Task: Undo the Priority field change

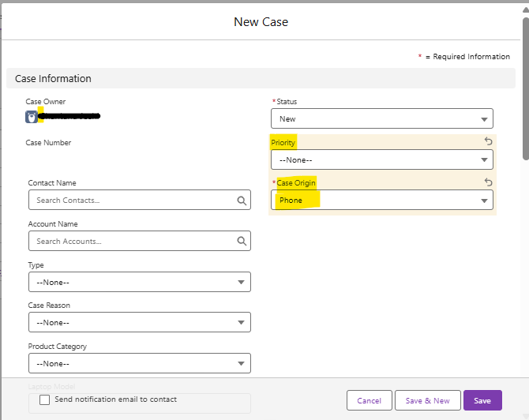Action: 488,141
